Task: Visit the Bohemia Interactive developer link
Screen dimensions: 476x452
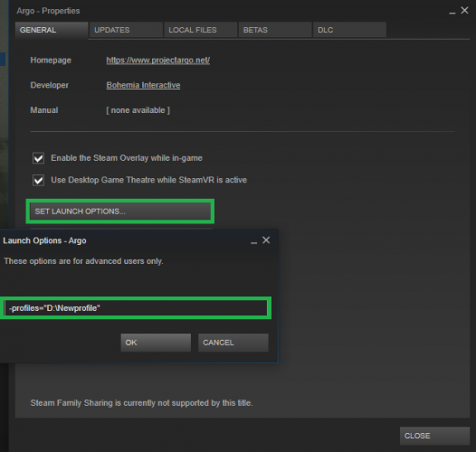Action: pos(143,85)
